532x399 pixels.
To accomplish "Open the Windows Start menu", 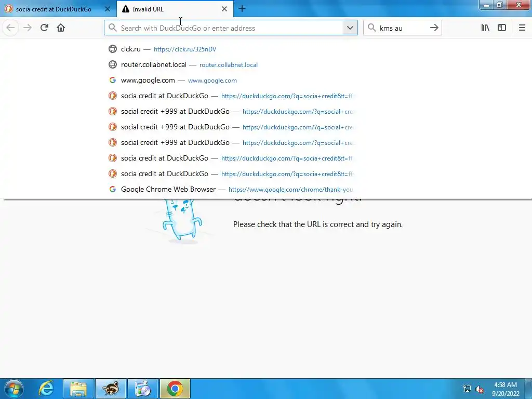I will (x=14, y=389).
